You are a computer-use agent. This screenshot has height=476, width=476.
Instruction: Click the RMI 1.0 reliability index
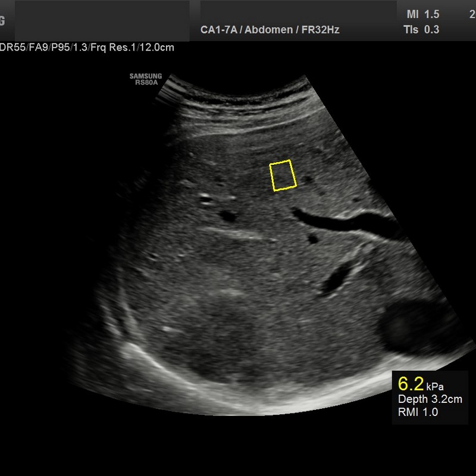point(418,412)
